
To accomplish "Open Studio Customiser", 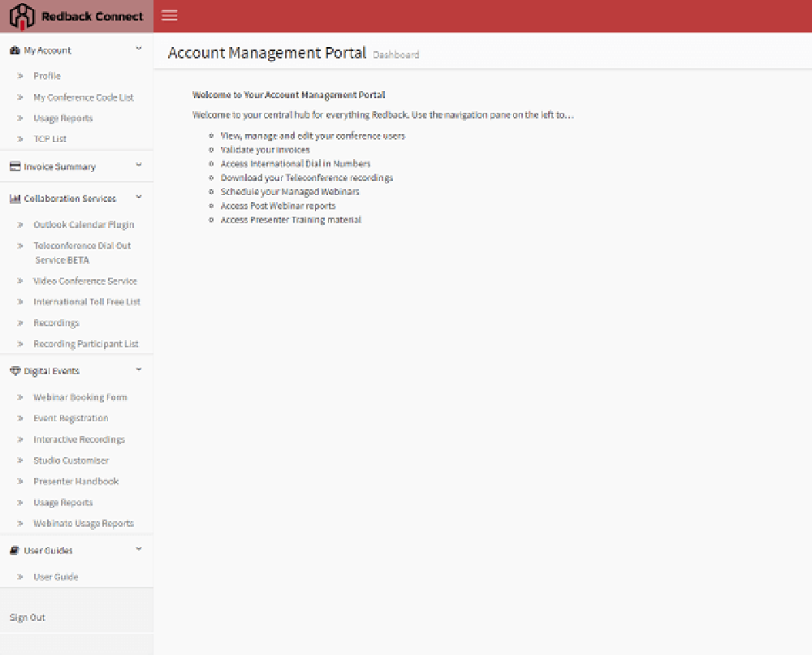I will click(x=71, y=460).
